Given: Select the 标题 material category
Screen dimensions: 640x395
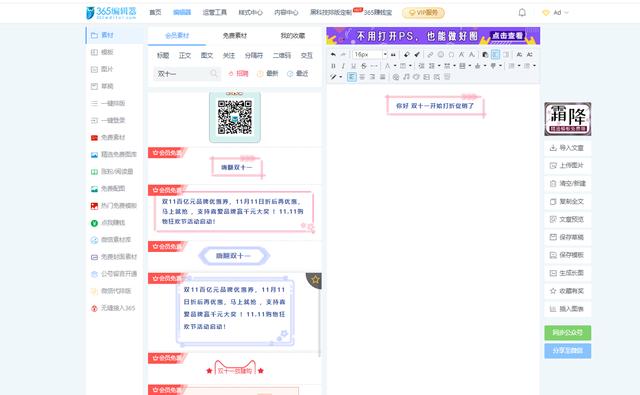Looking at the screenshot, I should 163,55.
